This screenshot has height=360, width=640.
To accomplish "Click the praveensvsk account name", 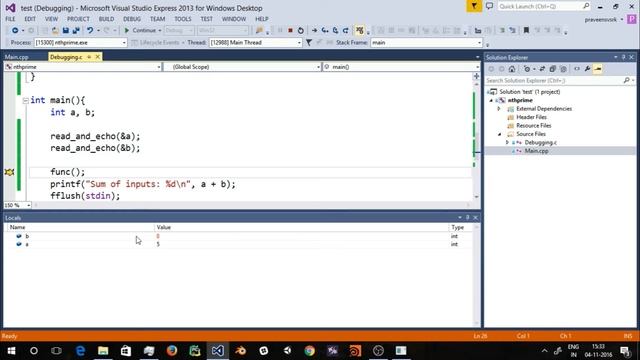I will coord(600,20).
